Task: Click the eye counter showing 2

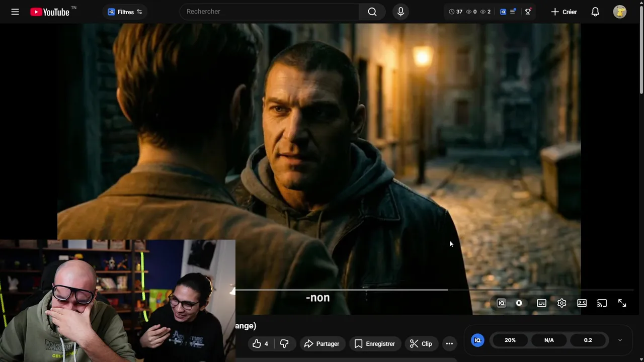Action: [486, 12]
